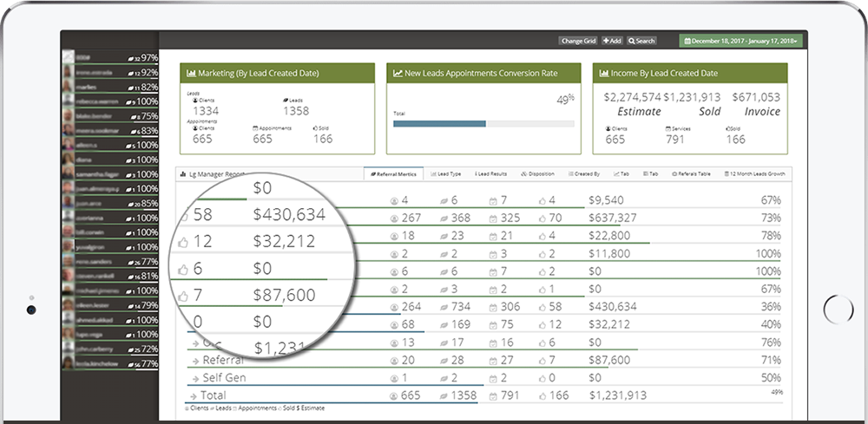Image resolution: width=868 pixels, height=424 pixels.
Task: Select the Lead Type tab
Action: coord(445,174)
